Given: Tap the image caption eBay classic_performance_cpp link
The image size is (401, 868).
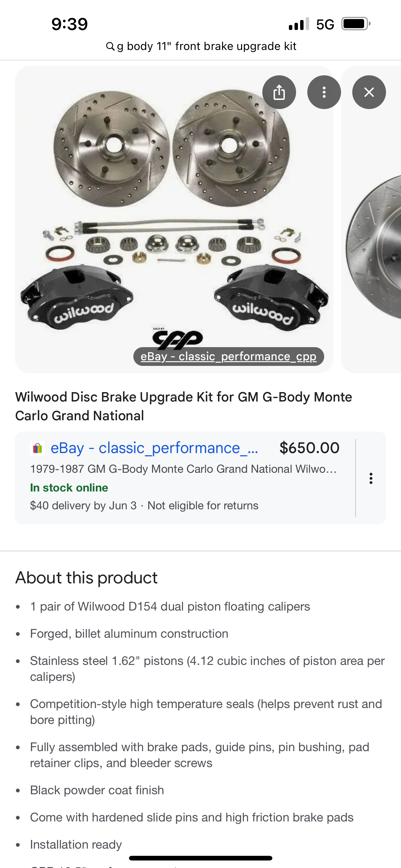Looking at the screenshot, I should pos(229,356).
